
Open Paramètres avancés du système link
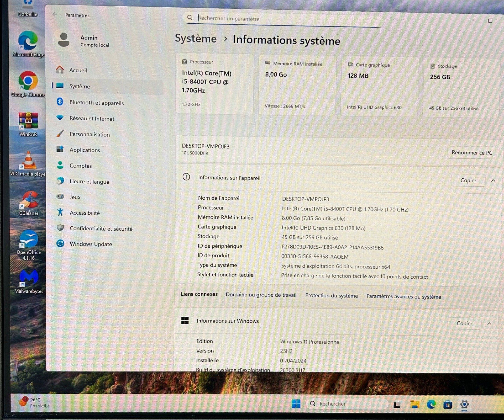pos(403,297)
